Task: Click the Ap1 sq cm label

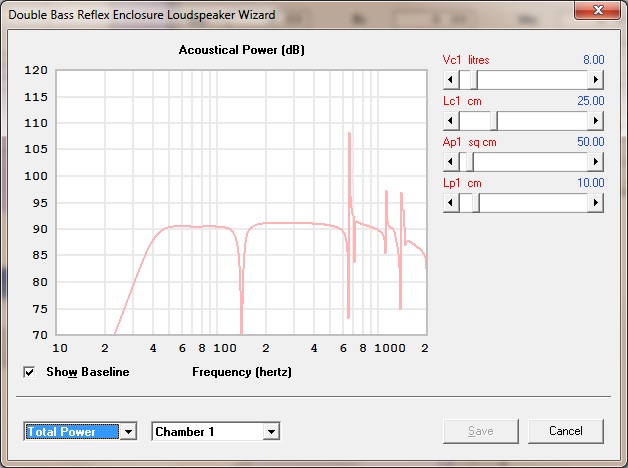Action: point(469,142)
